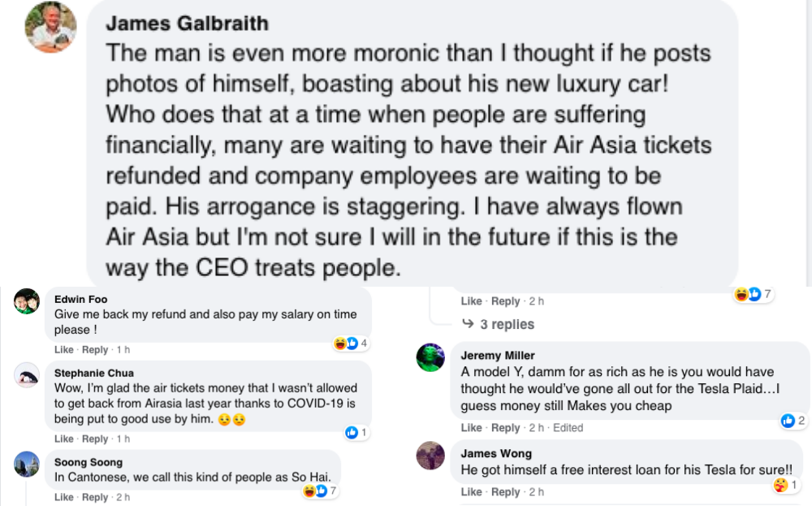
Task: Click Stephanie Chua's avatar
Action: [27, 374]
